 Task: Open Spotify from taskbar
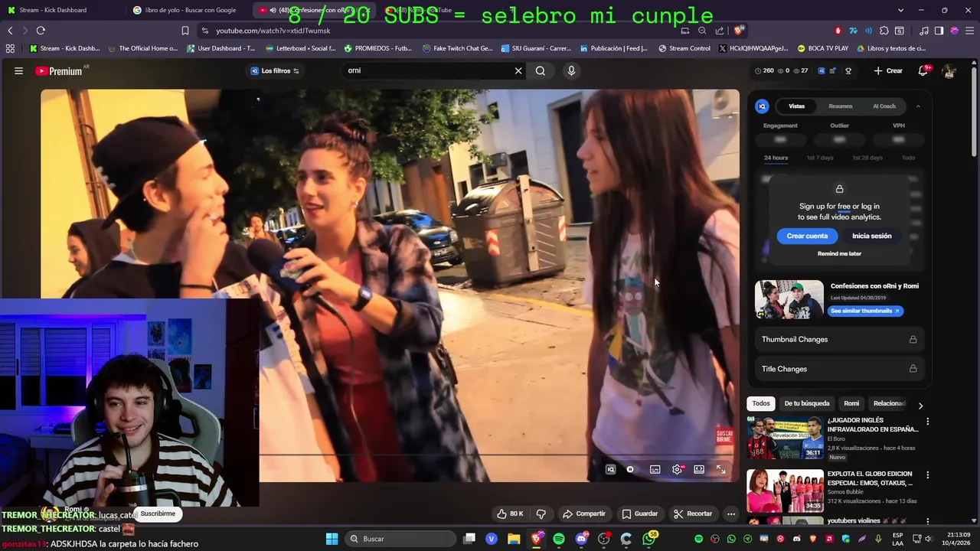(x=559, y=539)
